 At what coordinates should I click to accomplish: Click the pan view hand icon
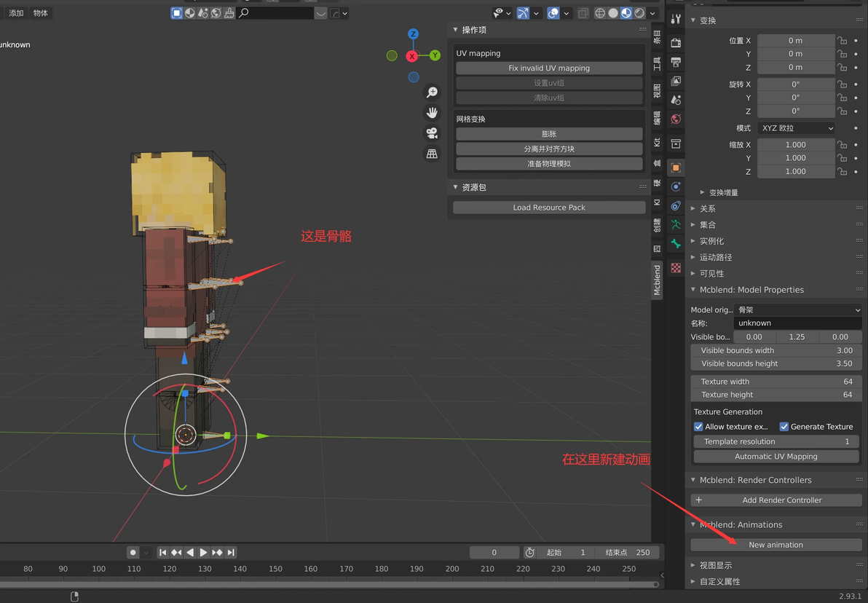click(x=432, y=113)
